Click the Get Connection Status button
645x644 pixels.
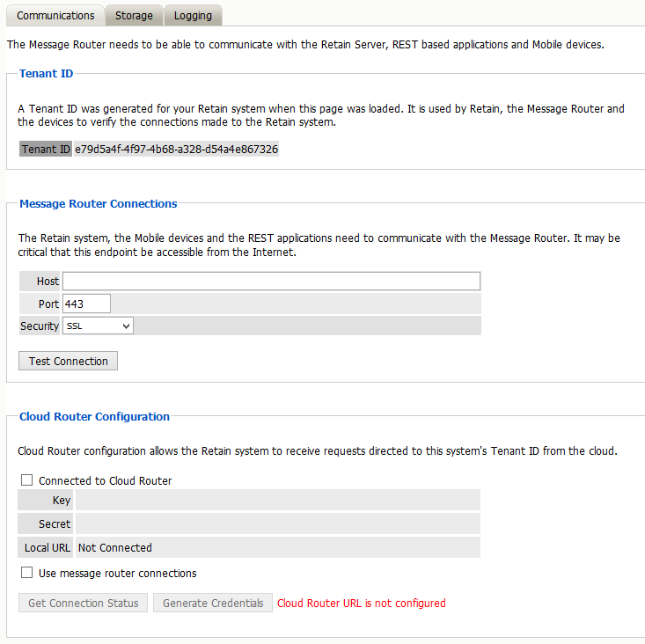(x=84, y=604)
